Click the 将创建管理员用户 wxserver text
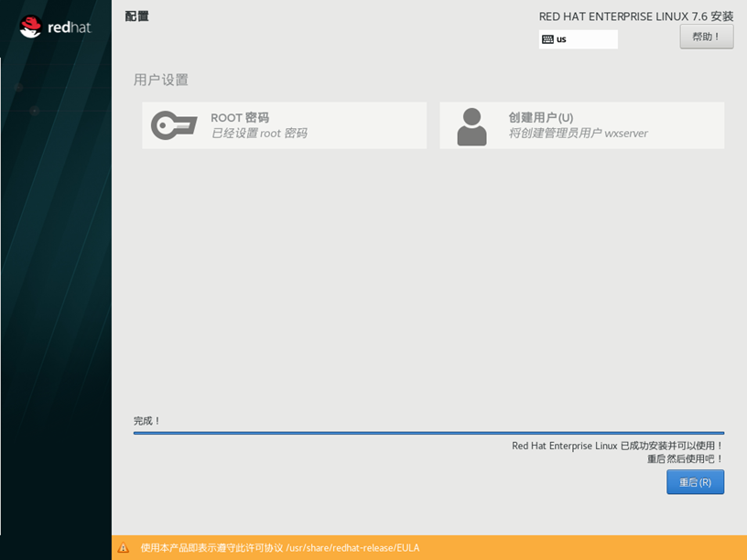 tap(579, 134)
